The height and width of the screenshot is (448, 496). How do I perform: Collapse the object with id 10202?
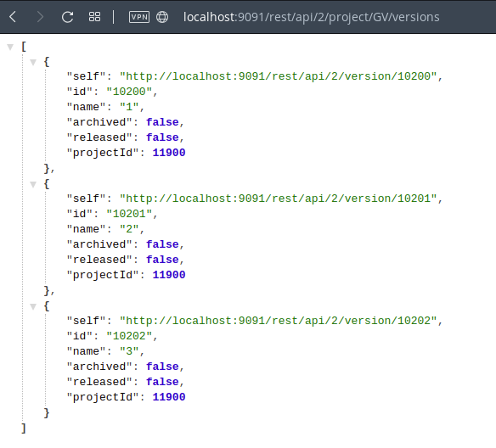(33, 307)
